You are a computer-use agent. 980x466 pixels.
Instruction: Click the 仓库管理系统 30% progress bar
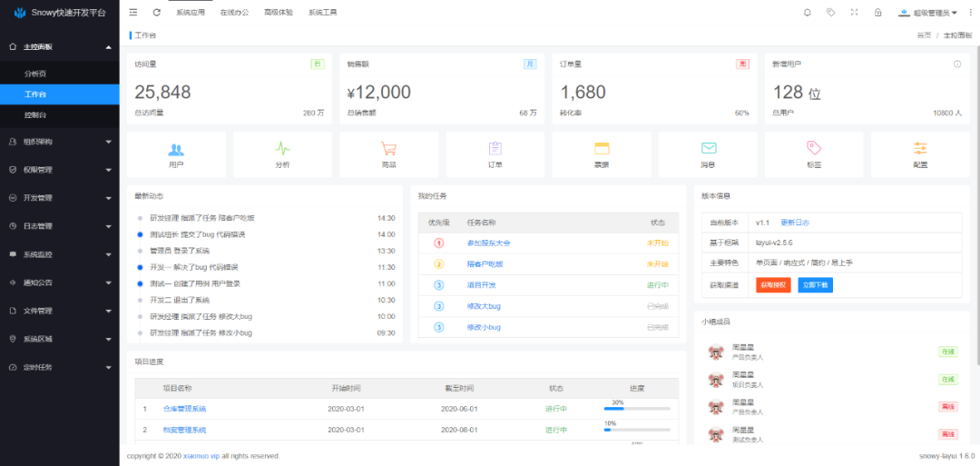pos(637,409)
